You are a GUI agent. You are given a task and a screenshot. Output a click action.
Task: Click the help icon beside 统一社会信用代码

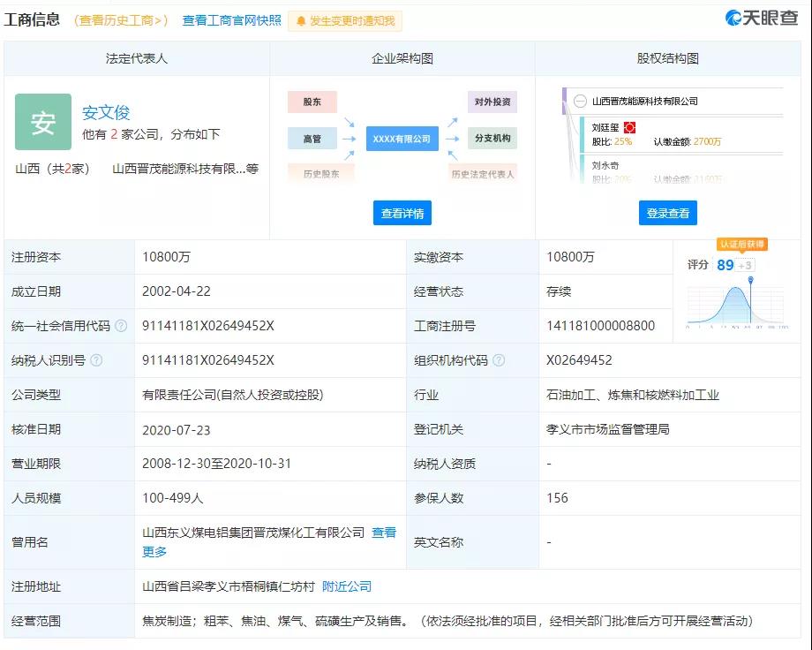pyautogui.click(x=121, y=326)
